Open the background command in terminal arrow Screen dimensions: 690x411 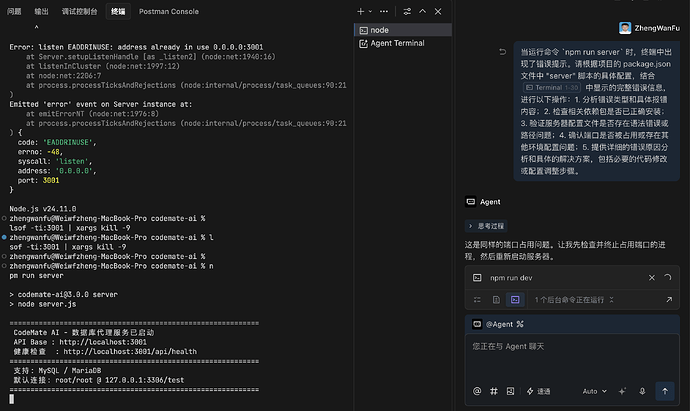pyautogui.click(x=669, y=300)
